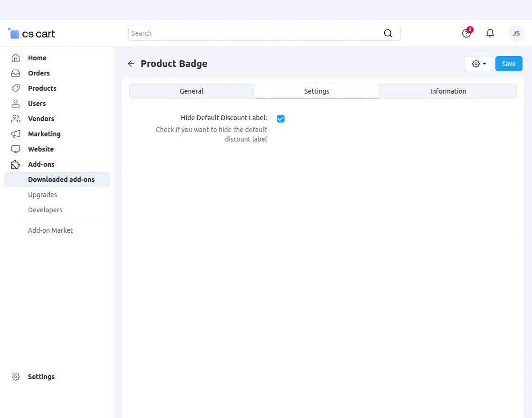Open the JS user avatar menu

coord(516,33)
